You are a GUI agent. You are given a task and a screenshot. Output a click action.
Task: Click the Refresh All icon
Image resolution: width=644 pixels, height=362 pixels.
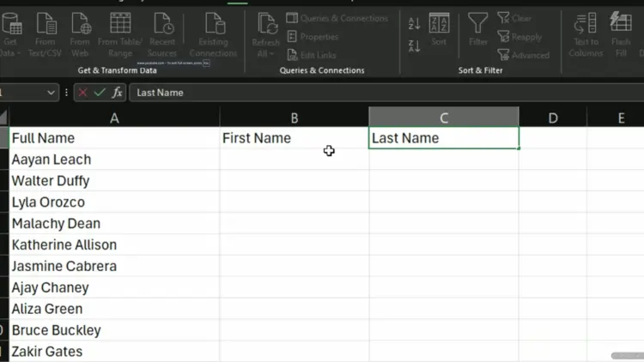point(266,24)
